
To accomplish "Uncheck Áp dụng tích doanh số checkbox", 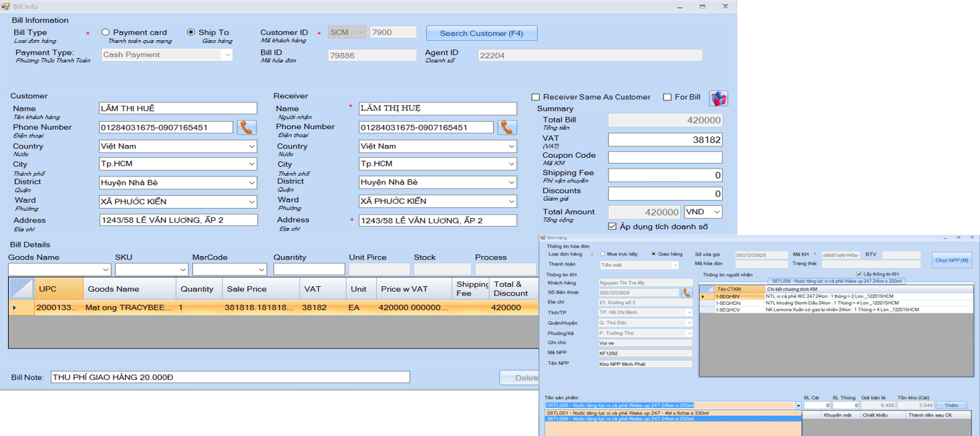I will 612,227.
